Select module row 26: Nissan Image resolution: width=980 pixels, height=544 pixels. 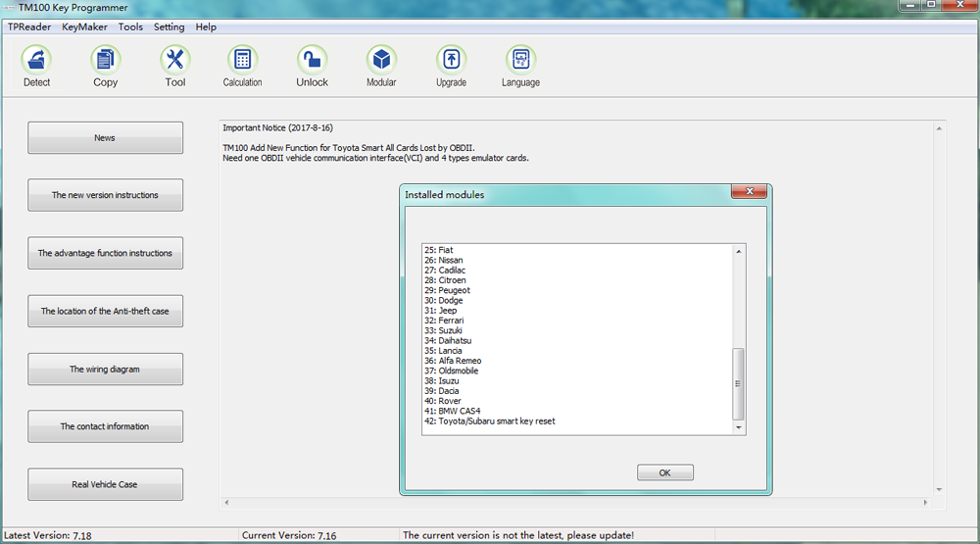point(444,260)
